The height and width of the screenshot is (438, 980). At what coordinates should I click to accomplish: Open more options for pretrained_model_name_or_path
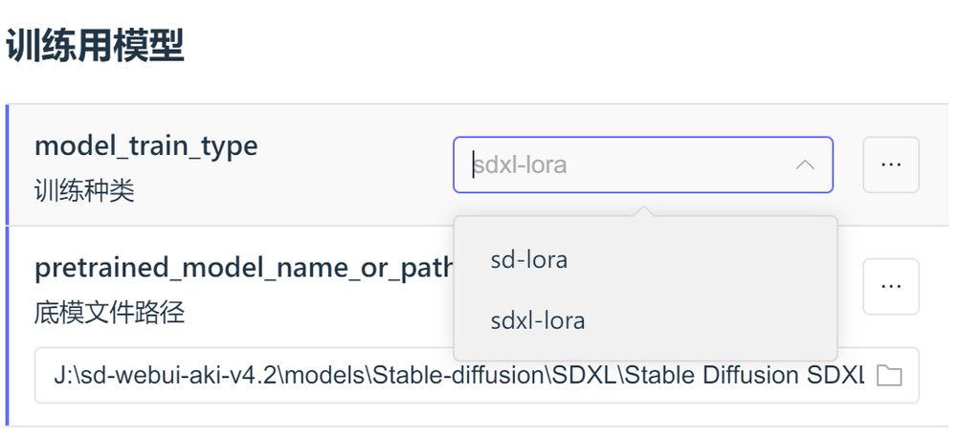click(x=891, y=286)
